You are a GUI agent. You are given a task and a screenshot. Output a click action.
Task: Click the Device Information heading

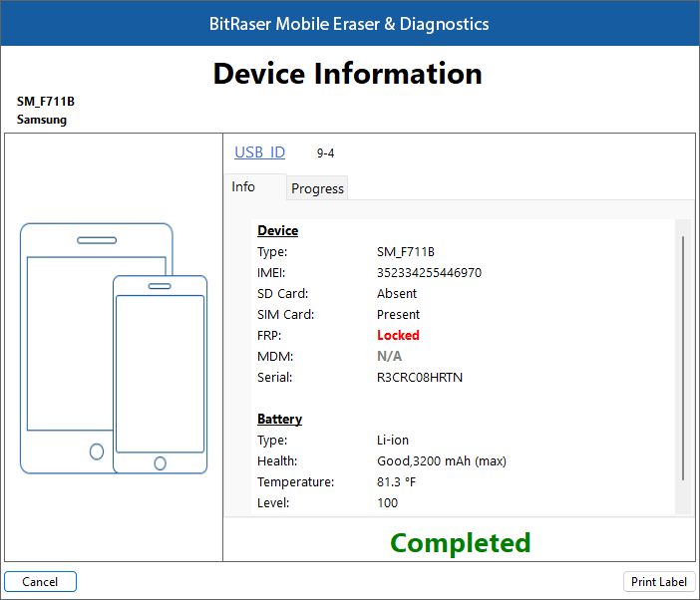[348, 73]
